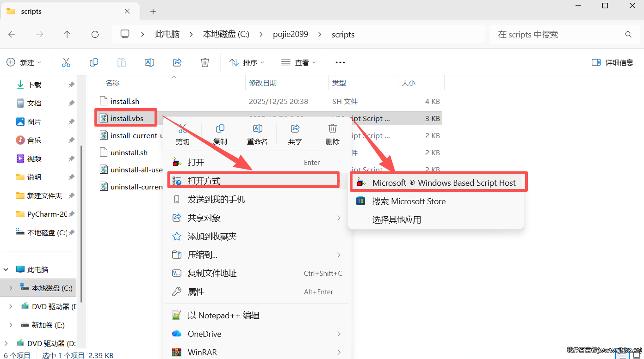
Task: Expand the 本地磁盘 (C:) tree node
Action: tap(11, 288)
